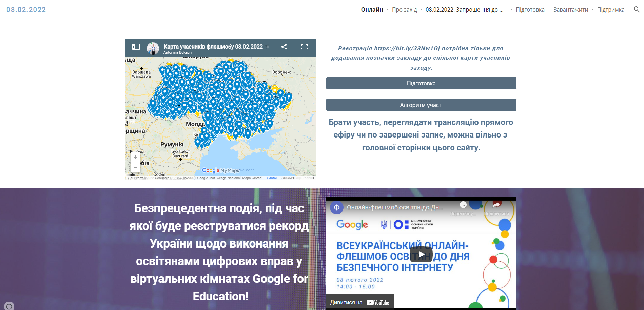
Task: Zoom in on the map
Action: [x=135, y=157]
